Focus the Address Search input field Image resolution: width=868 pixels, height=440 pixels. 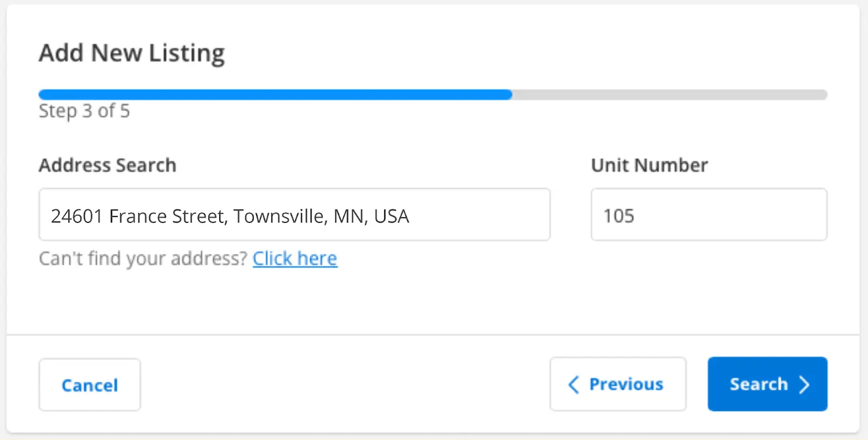(295, 214)
